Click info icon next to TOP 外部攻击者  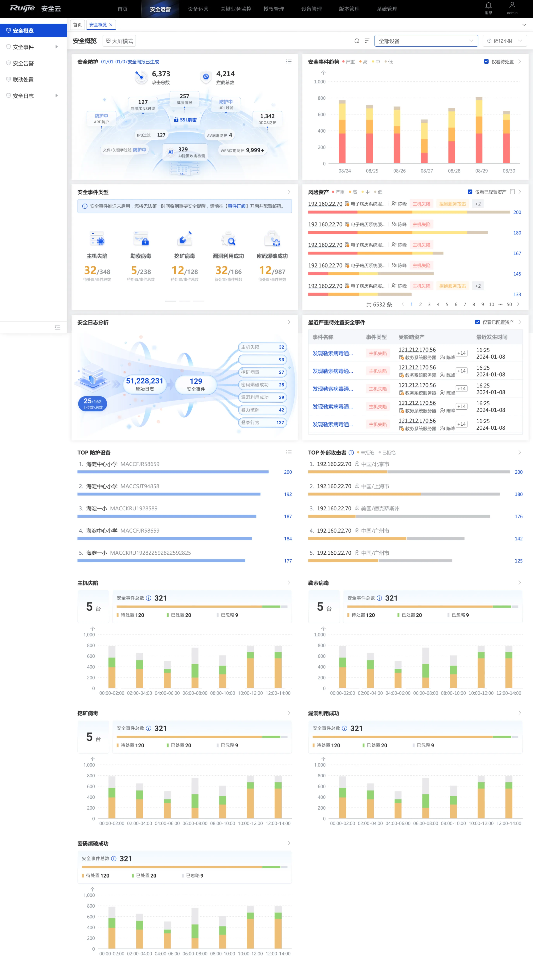(351, 453)
